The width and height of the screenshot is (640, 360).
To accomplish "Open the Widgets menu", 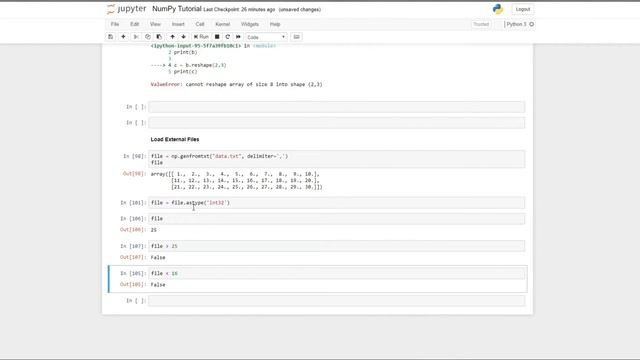I will (x=250, y=24).
